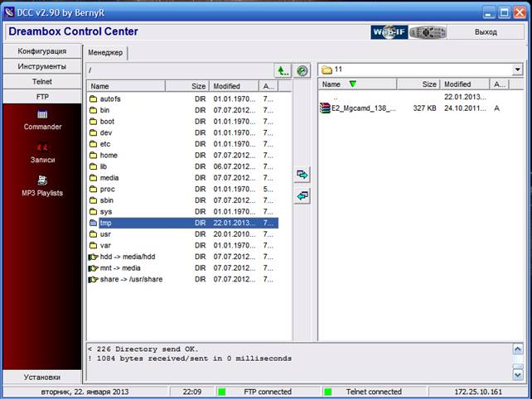Viewport: 532px width, 399px height.
Task: Select the FTP section
Action: coord(42,97)
